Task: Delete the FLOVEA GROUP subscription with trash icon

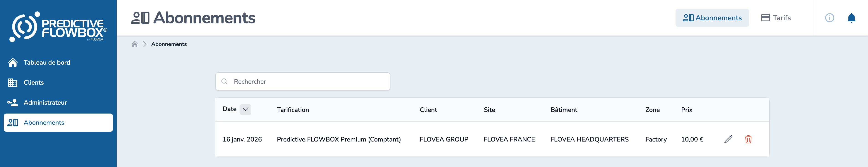Action: (748, 139)
